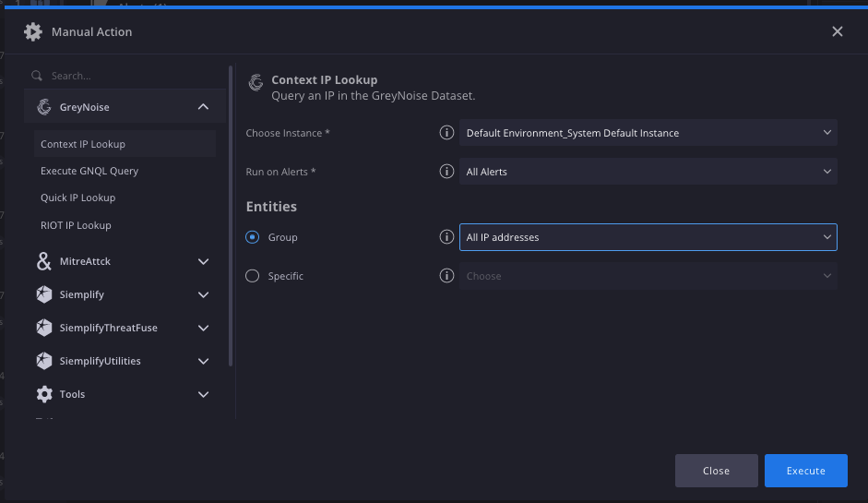The width and height of the screenshot is (868, 503).
Task: Expand the Siemplify section chevron
Action: pos(203,294)
